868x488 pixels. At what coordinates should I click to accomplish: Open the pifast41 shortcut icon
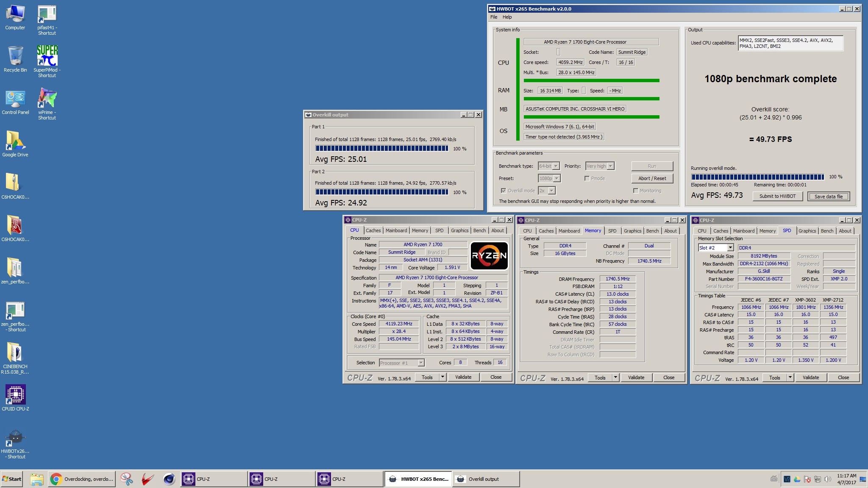click(x=47, y=20)
